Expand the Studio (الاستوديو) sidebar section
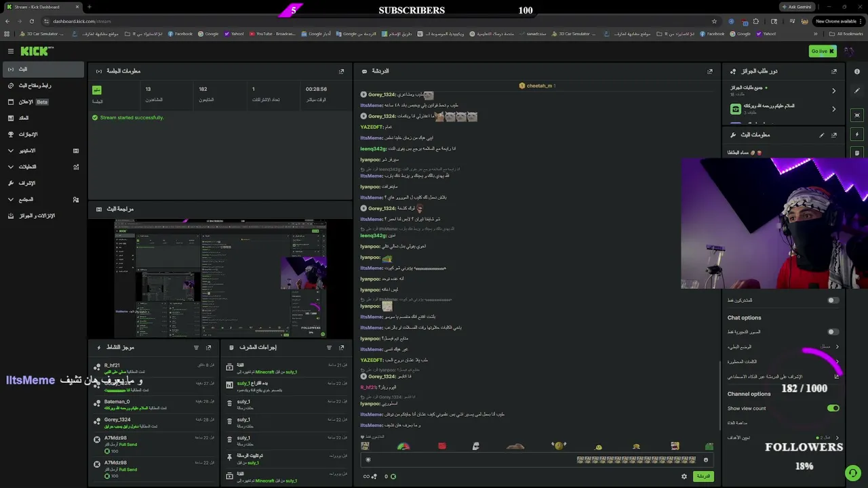 pos(42,150)
